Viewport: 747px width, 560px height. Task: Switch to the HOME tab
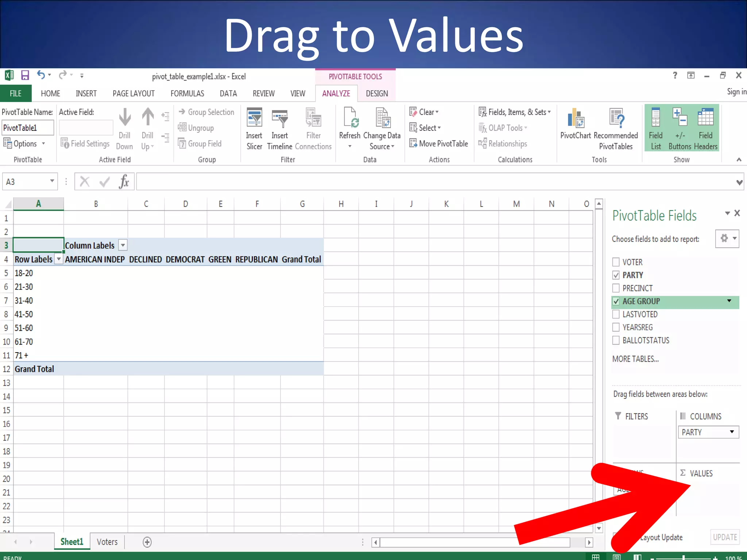click(x=50, y=93)
